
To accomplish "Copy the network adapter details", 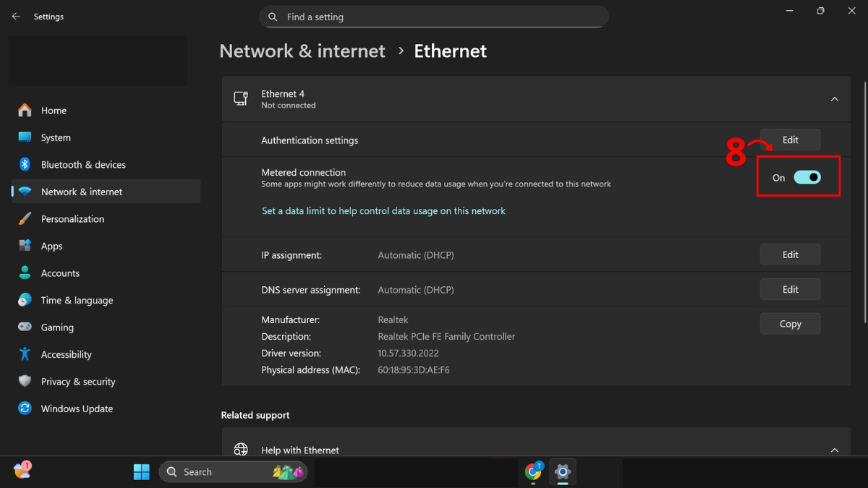I will (790, 323).
